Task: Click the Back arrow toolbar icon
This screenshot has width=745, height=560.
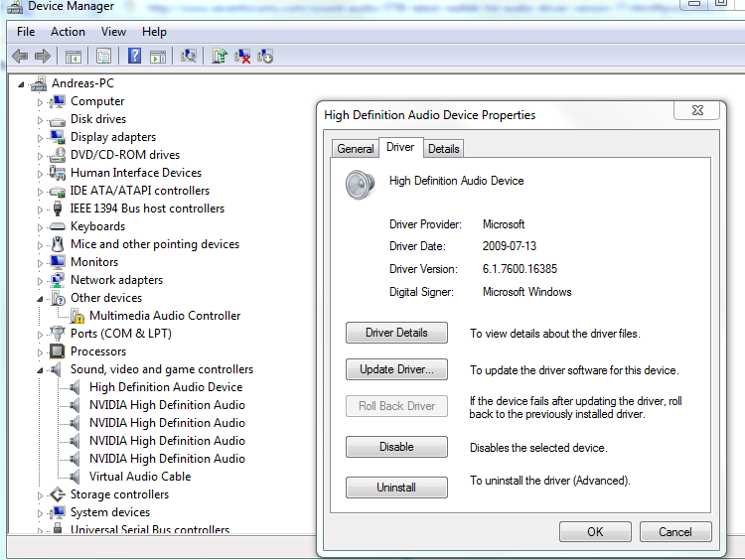Action: (20, 56)
